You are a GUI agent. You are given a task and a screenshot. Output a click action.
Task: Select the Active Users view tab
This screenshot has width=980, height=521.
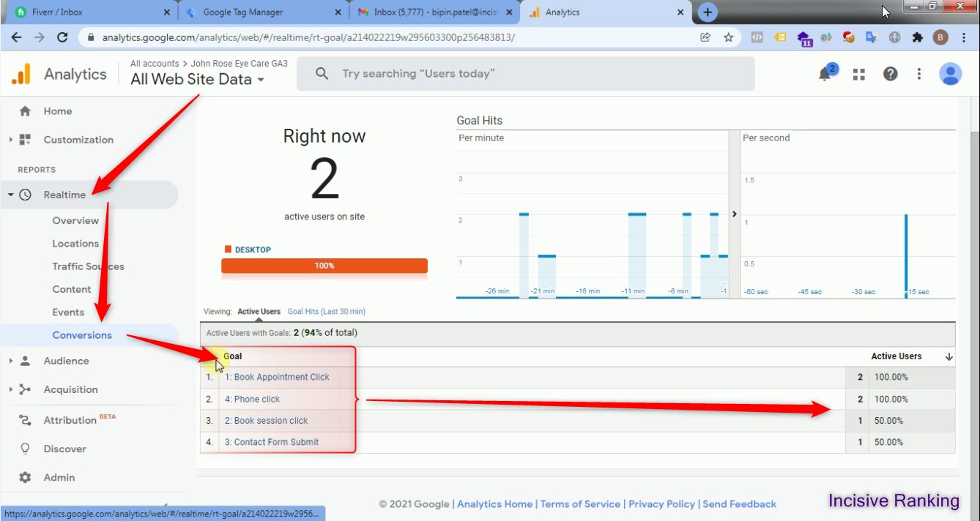point(259,312)
